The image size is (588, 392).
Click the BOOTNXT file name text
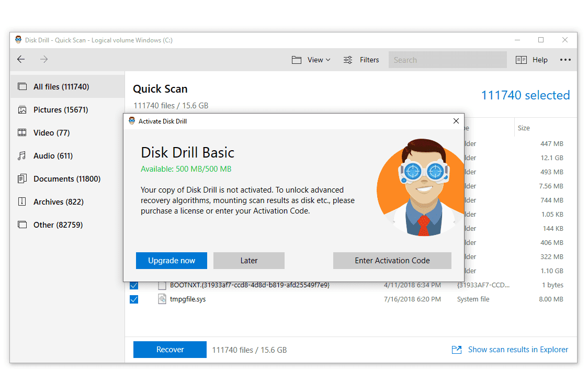(x=250, y=285)
